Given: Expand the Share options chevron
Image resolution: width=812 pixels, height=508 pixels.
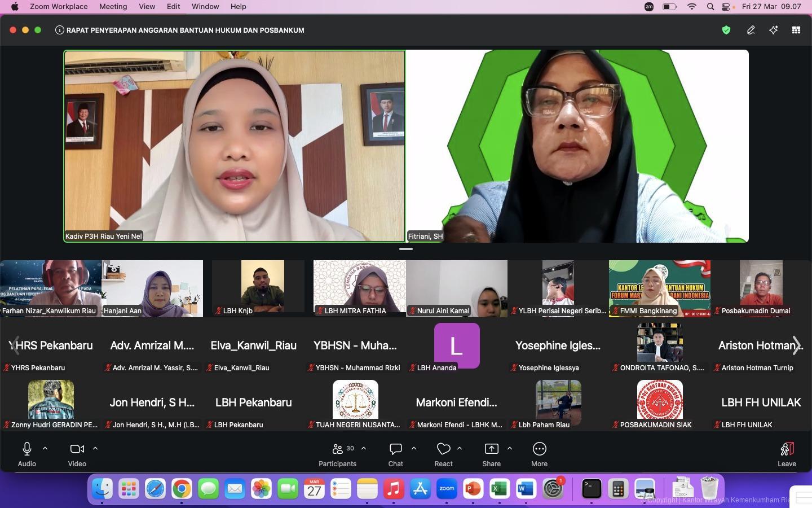Looking at the screenshot, I should point(510,449).
